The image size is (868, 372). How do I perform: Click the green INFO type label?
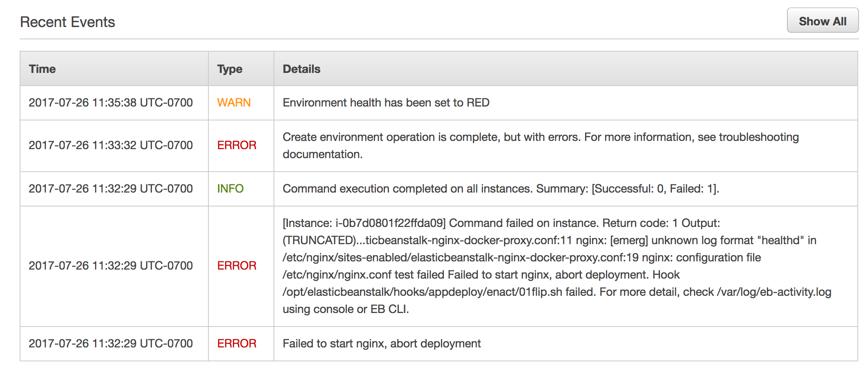pos(230,188)
